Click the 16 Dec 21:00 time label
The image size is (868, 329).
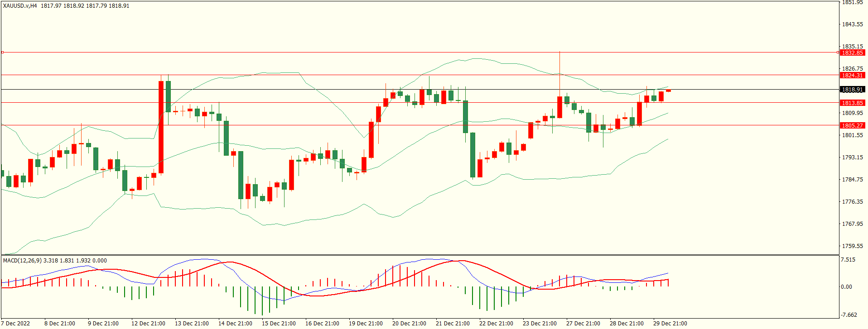pos(322,324)
